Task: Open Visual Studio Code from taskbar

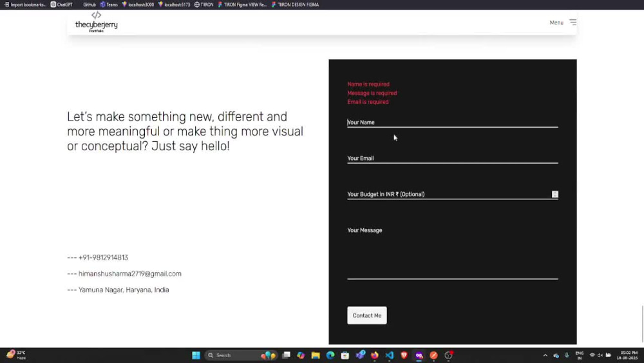Action: 390,355
